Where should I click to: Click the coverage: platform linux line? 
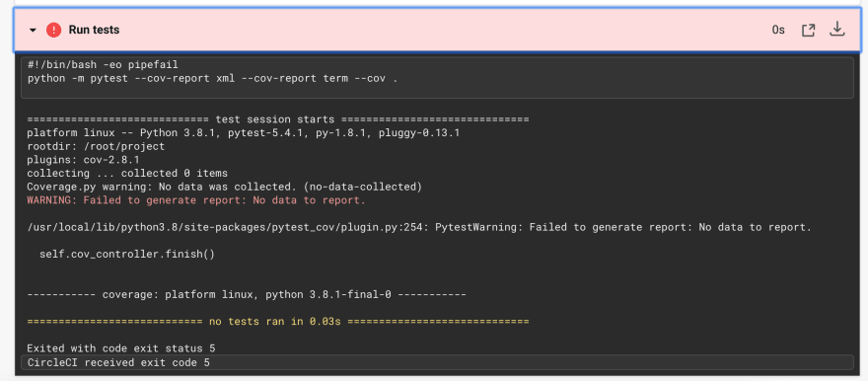(x=247, y=294)
